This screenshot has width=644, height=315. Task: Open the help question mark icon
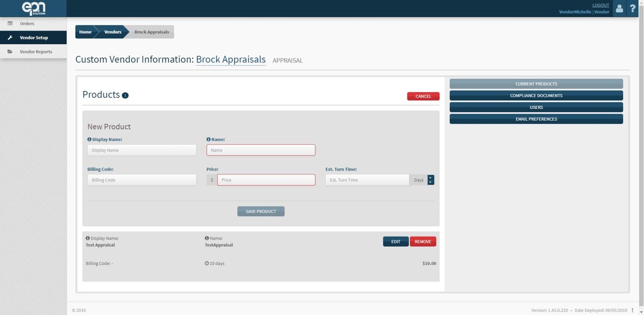(x=632, y=8)
